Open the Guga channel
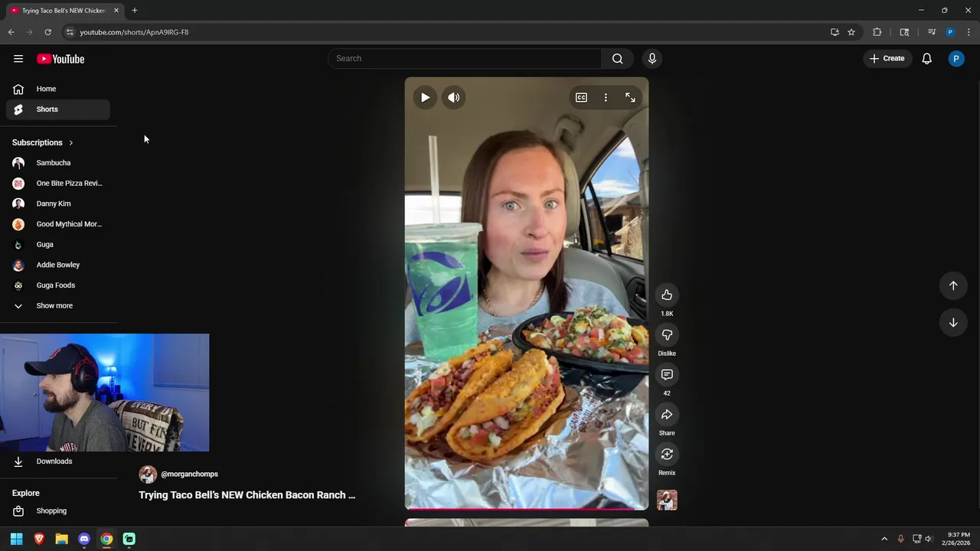The height and width of the screenshot is (551, 980). click(58, 245)
